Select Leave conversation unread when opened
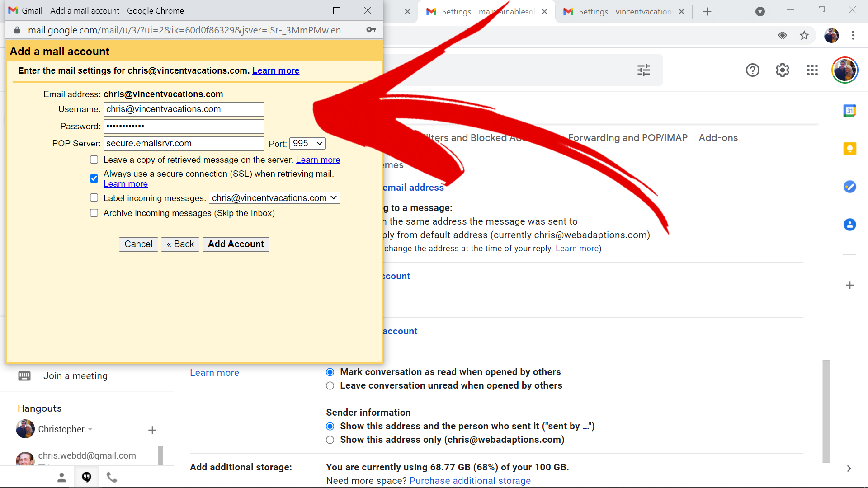 330,385
